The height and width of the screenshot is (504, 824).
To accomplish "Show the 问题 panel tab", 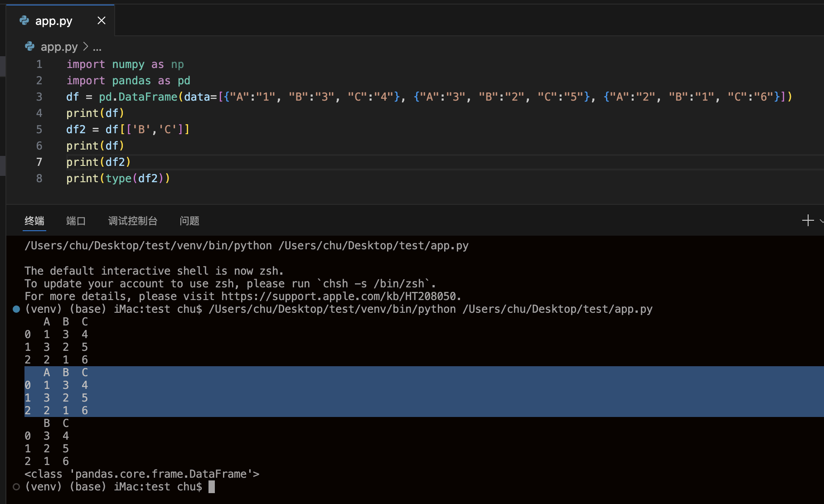I will point(189,221).
